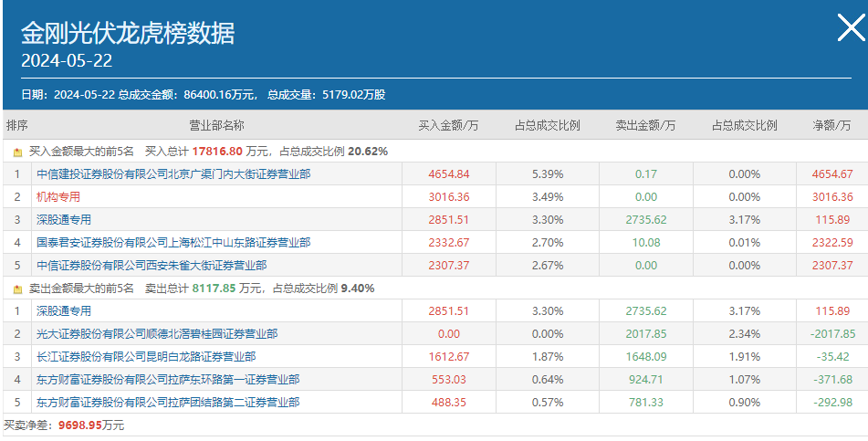Viewport: 868px width, 441px height.
Task: Select the sell amount 10.08 cell
Action: (x=646, y=242)
